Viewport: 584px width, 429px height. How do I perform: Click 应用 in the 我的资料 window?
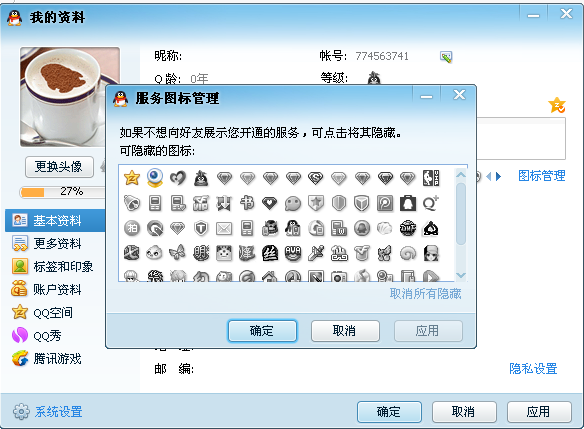pyautogui.click(x=539, y=412)
